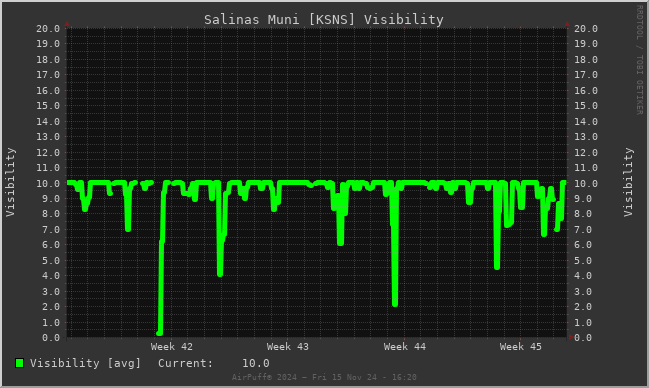The image size is (649, 388).
Task: Select the Week 45 axis label
Action: pyautogui.click(x=520, y=347)
